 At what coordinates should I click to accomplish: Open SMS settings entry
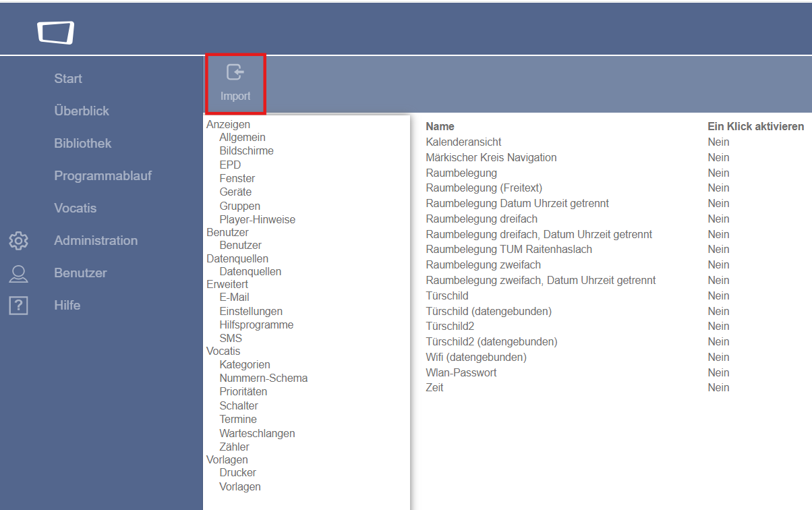[x=231, y=338]
